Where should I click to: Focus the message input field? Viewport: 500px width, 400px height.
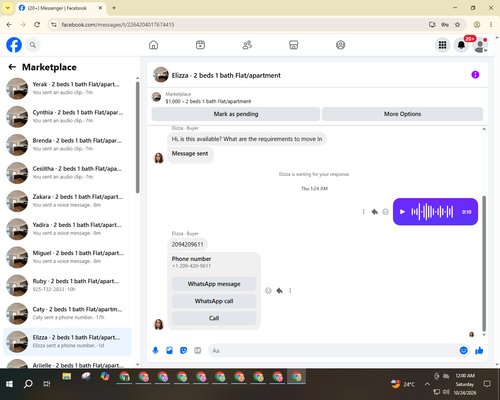333,350
